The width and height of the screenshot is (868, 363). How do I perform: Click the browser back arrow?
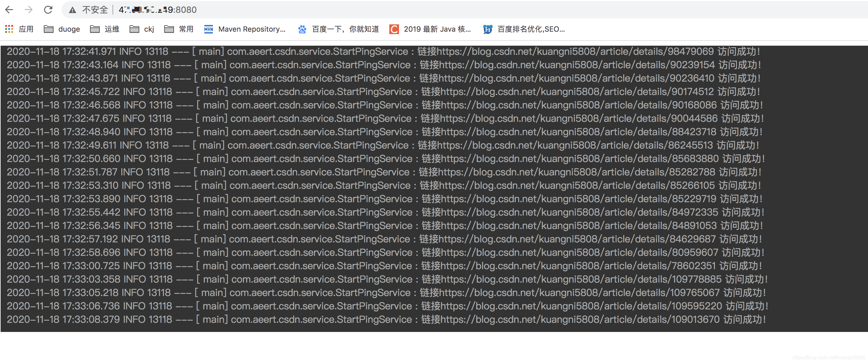tap(10, 10)
